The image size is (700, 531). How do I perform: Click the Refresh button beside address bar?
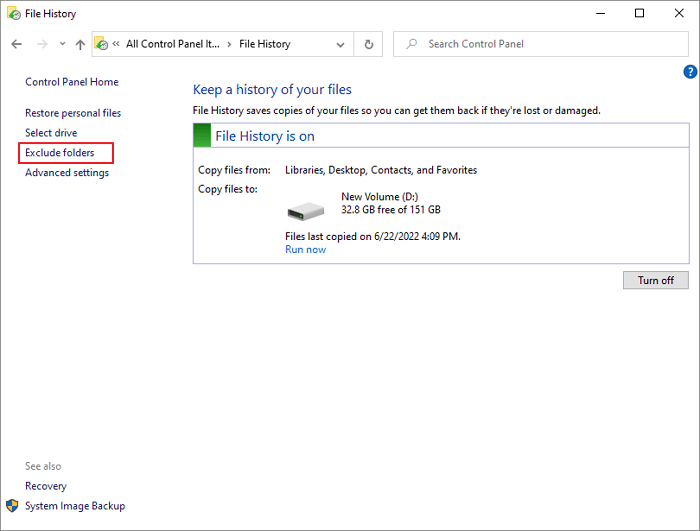(369, 44)
